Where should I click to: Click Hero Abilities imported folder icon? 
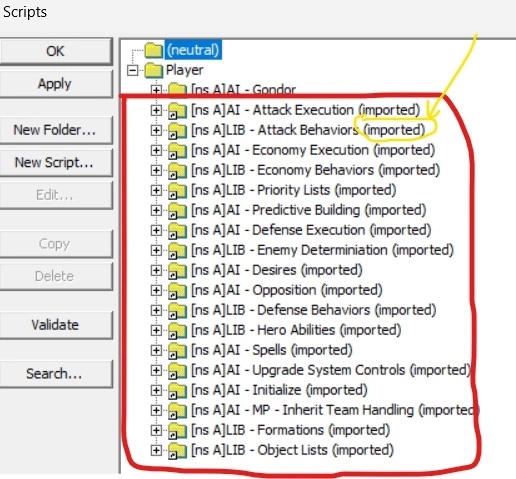coord(177,330)
